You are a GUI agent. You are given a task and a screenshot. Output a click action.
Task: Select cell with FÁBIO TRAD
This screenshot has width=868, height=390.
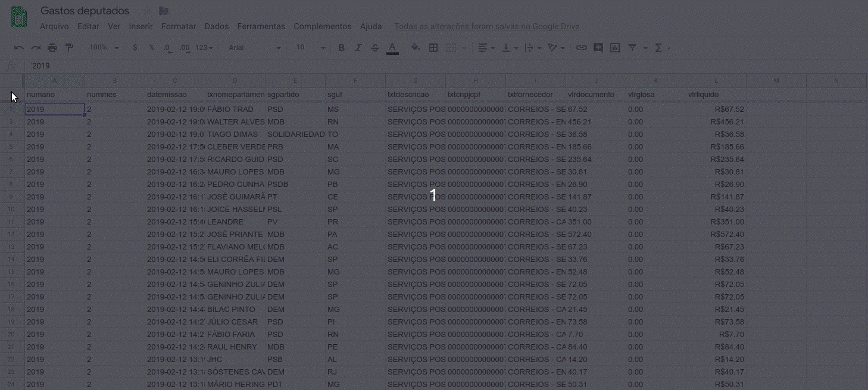(235, 110)
